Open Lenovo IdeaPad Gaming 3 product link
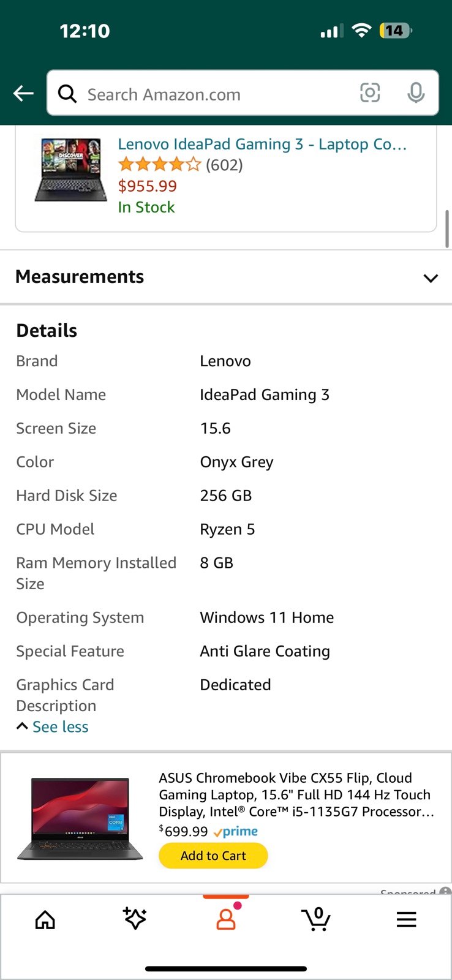 (262, 145)
